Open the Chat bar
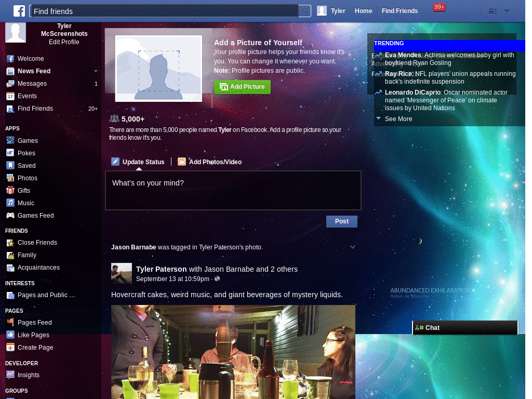Image resolution: width=532 pixels, height=399 pixels. [465, 327]
